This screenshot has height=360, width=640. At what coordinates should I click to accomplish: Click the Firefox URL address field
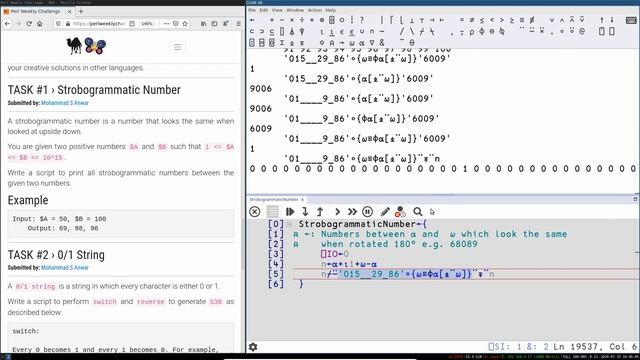point(98,24)
